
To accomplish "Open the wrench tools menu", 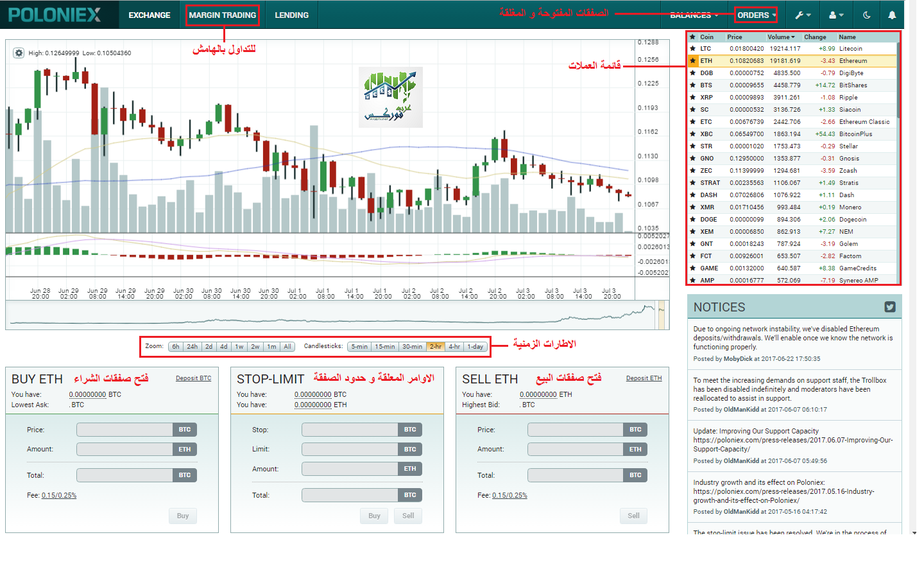I will [803, 15].
